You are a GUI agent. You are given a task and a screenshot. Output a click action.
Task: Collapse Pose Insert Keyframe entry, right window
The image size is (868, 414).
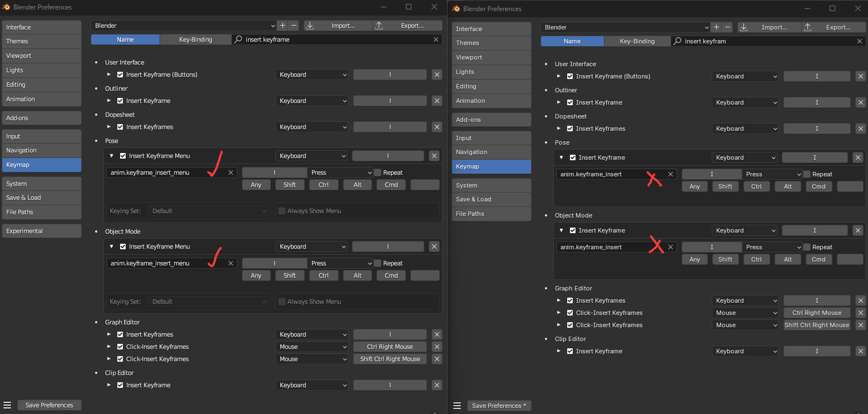click(x=562, y=157)
